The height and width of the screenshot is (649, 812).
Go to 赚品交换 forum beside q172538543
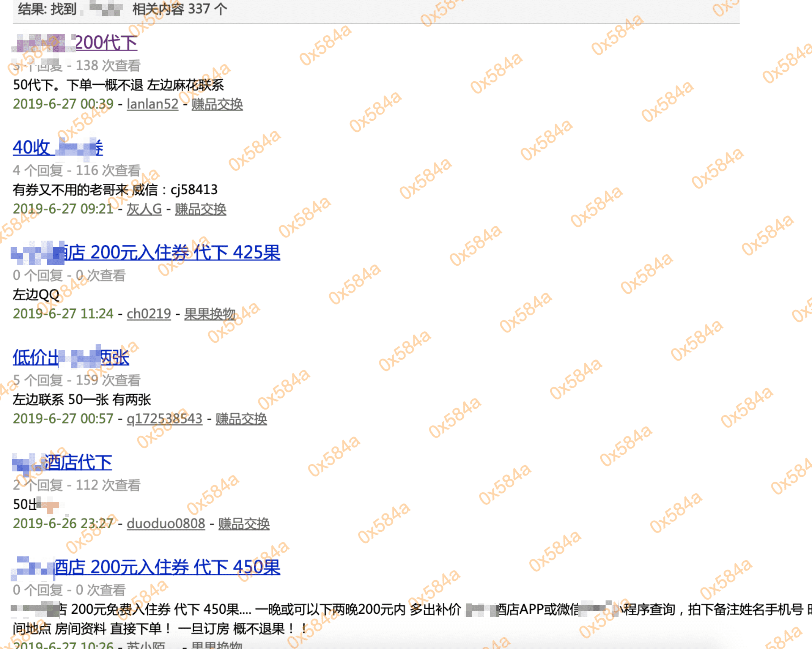241,419
